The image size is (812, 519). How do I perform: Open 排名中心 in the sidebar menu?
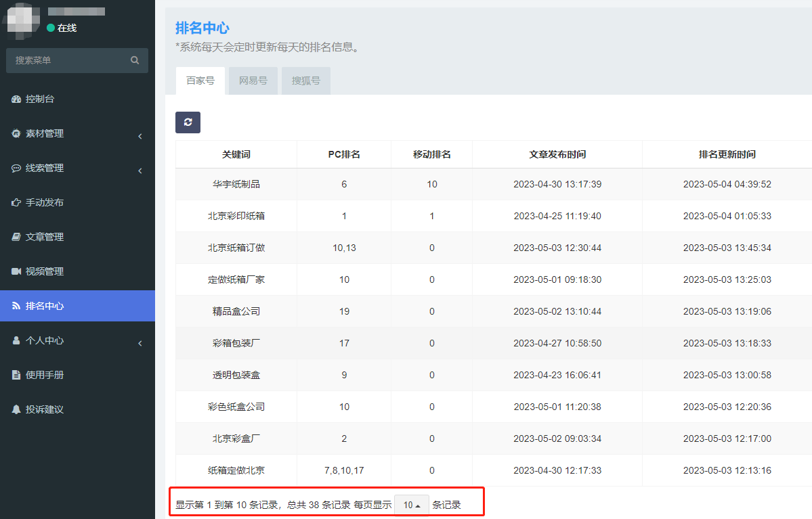[x=45, y=306]
